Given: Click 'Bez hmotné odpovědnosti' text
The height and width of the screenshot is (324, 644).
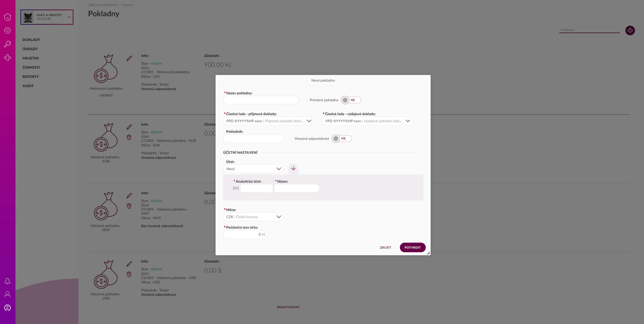Looking at the screenshot, I should tap(162, 226).
